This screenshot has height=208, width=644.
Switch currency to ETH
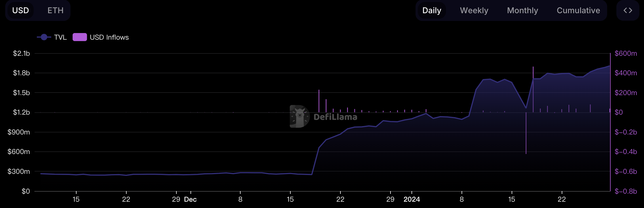56,11
